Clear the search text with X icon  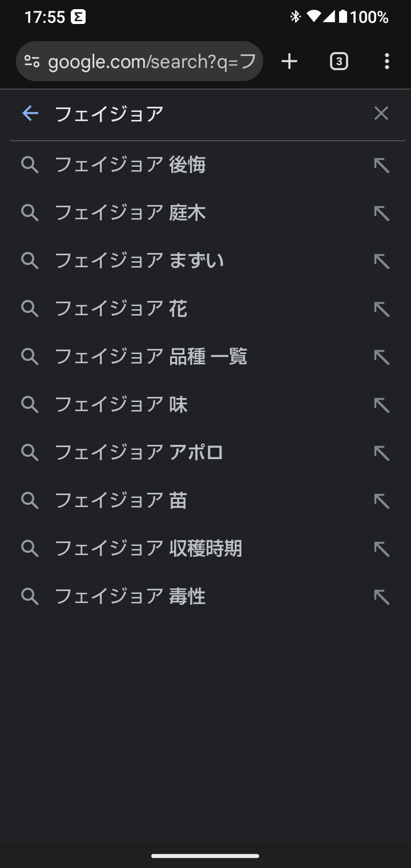(381, 114)
